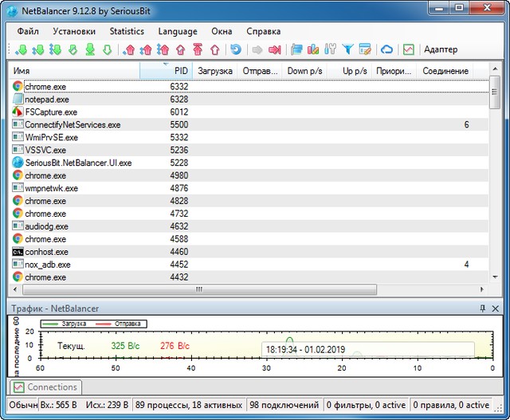
Task: Click the wrench tools icon in toolbar
Action: click(x=330, y=49)
